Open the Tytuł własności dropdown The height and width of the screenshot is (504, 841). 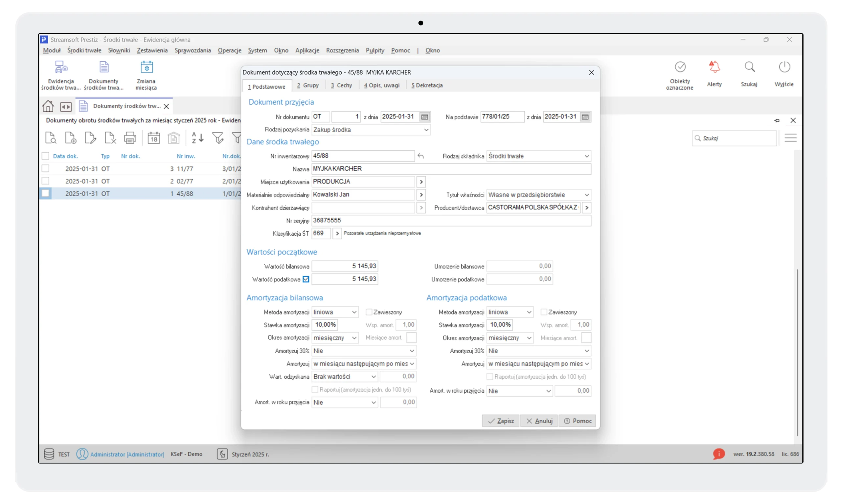pyautogui.click(x=586, y=195)
